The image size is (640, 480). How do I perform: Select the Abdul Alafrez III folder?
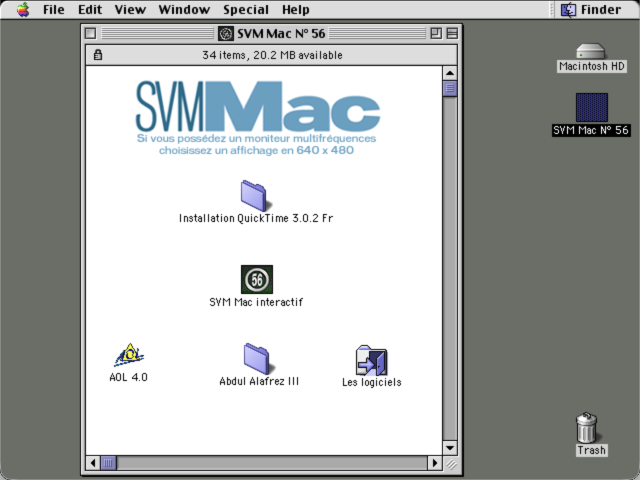pos(257,359)
